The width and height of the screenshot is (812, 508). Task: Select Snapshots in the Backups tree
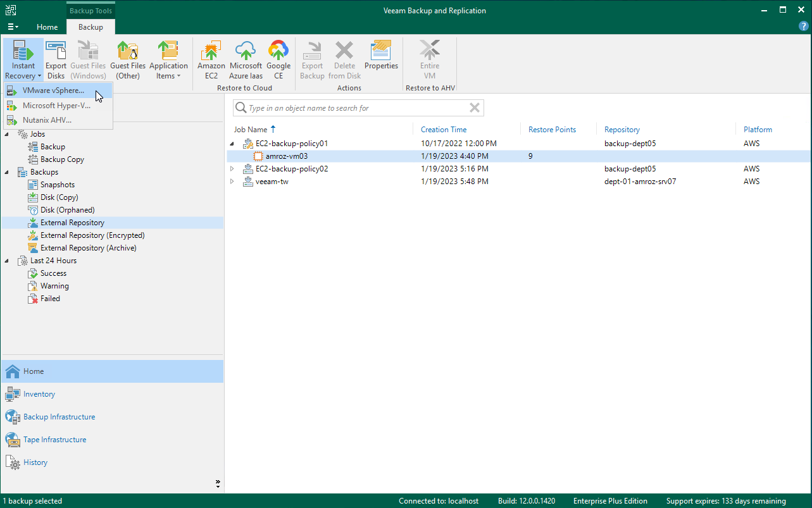(57, 185)
